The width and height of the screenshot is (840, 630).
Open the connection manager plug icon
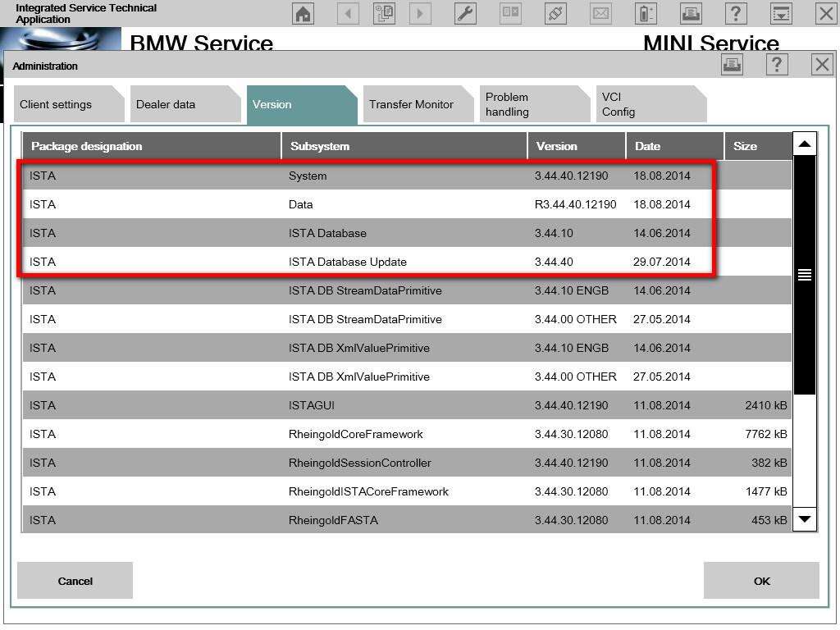point(555,13)
